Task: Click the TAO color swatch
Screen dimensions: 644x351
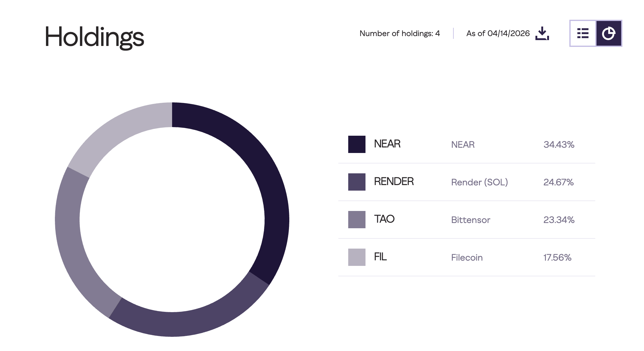Action: [x=357, y=220]
